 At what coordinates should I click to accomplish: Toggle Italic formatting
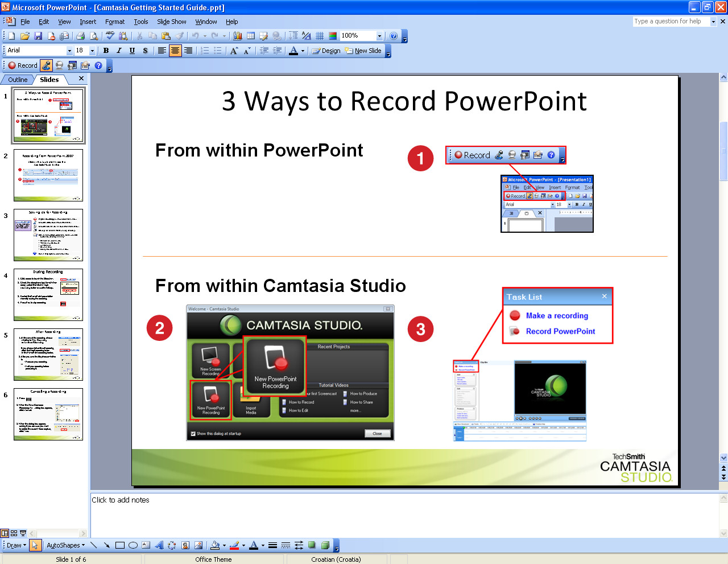tap(119, 51)
